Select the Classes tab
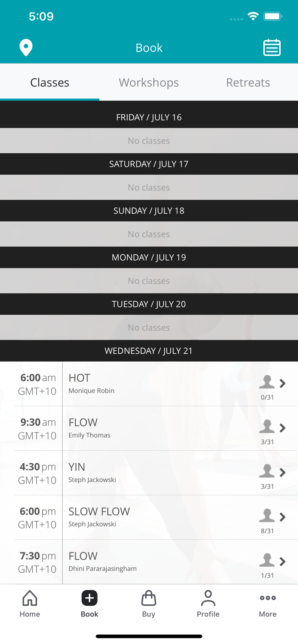This screenshot has height=644, width=298. click(49, 82)
